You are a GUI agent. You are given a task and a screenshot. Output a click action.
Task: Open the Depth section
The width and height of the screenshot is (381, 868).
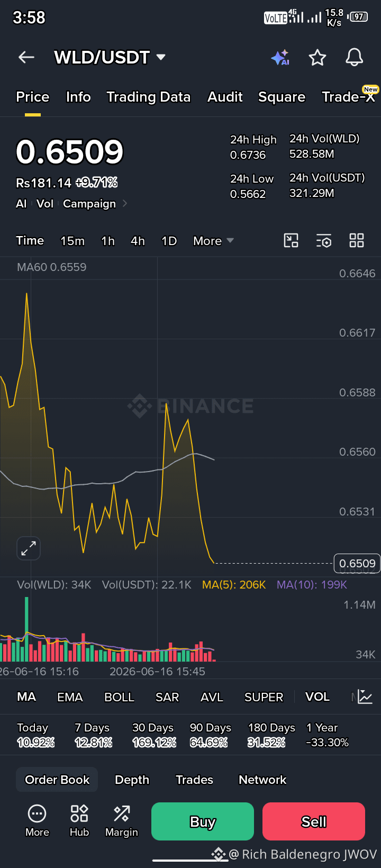(x=132, y=780)
